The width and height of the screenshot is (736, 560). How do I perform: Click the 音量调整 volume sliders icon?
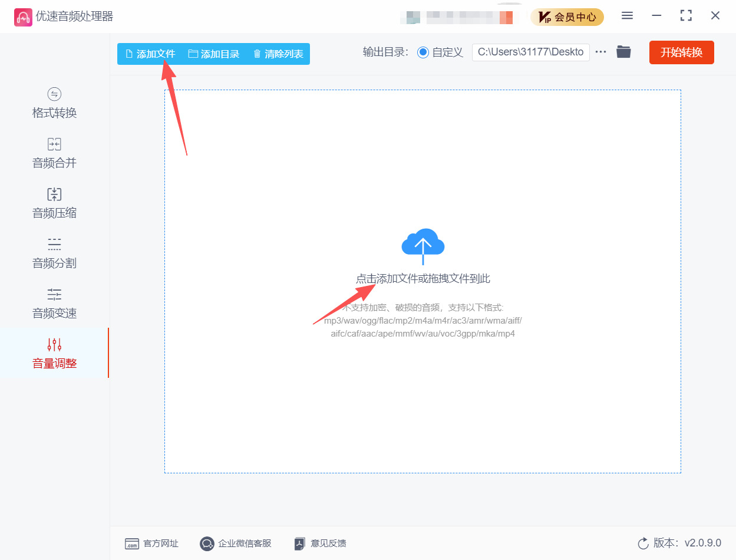point(54,344)
